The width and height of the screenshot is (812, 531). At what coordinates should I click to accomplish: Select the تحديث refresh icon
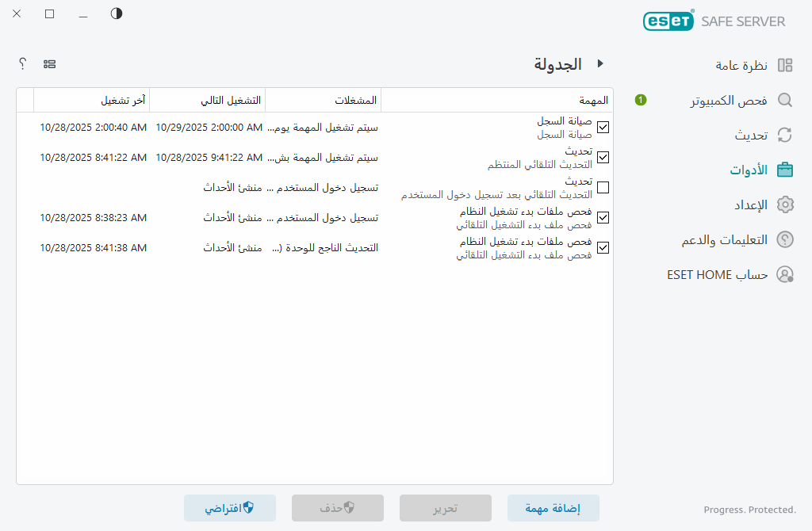click(785, 135)
